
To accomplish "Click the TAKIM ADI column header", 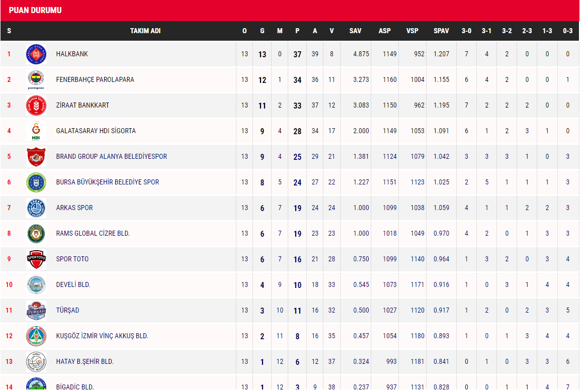I will (145, 31).
